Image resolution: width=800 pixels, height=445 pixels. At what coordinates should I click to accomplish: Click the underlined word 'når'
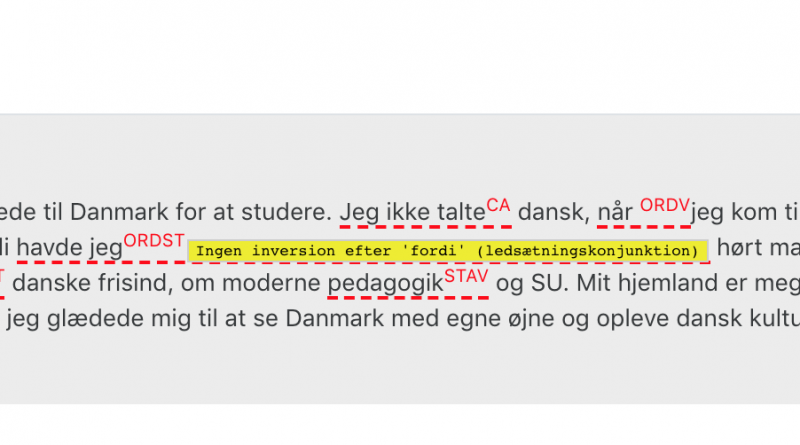tap(615, 212)
